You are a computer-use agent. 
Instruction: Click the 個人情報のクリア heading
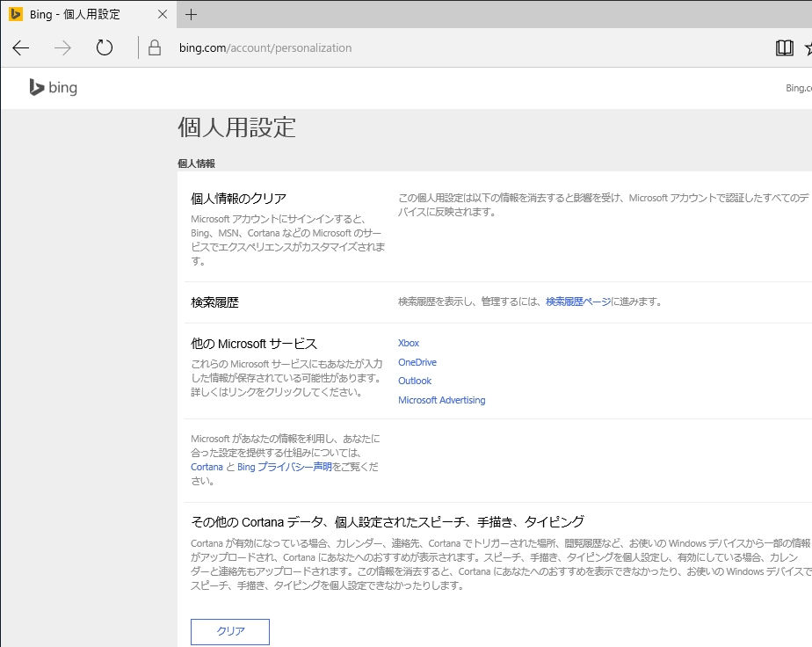pos(239,199)
